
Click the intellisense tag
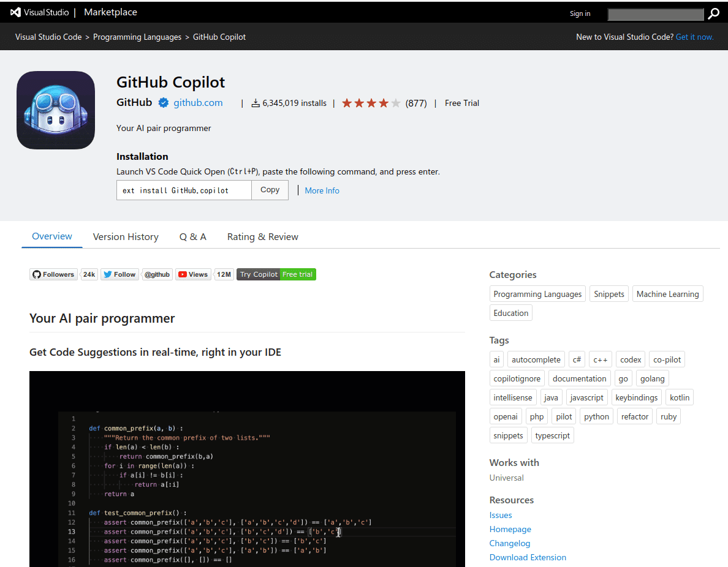(512, 397)
